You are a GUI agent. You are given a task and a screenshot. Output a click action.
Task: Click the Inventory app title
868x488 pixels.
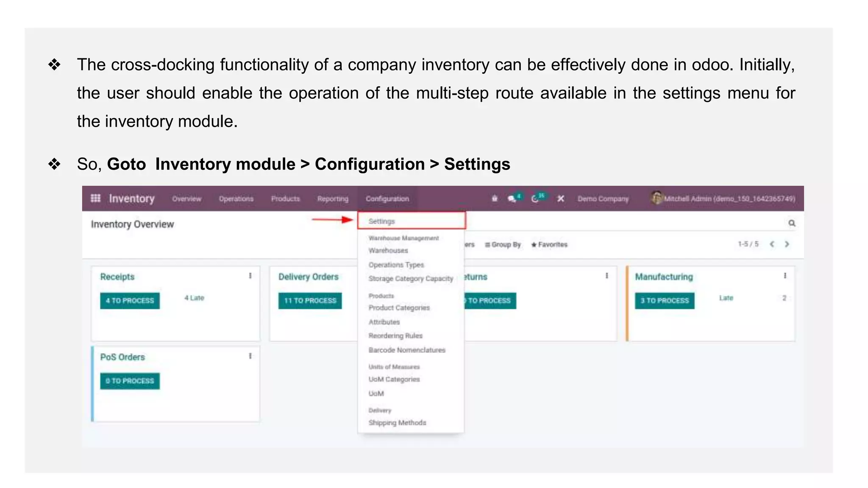click(131, 198)
